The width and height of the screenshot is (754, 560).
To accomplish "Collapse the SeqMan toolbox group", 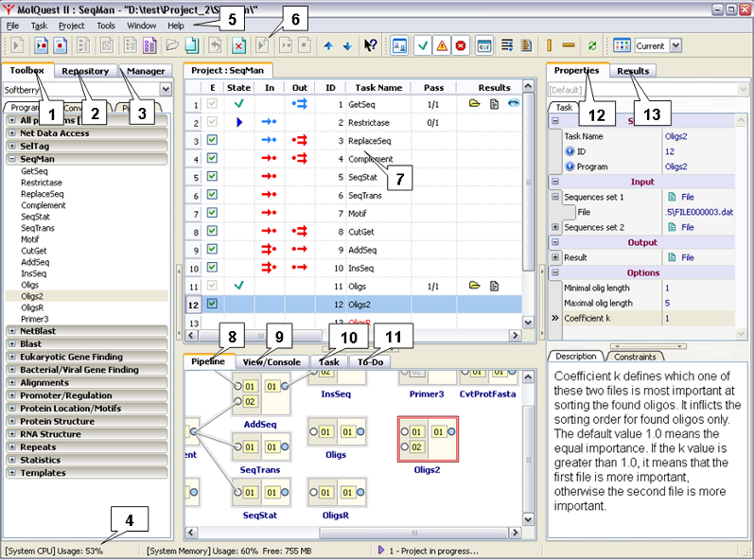I will coord(12,159).
